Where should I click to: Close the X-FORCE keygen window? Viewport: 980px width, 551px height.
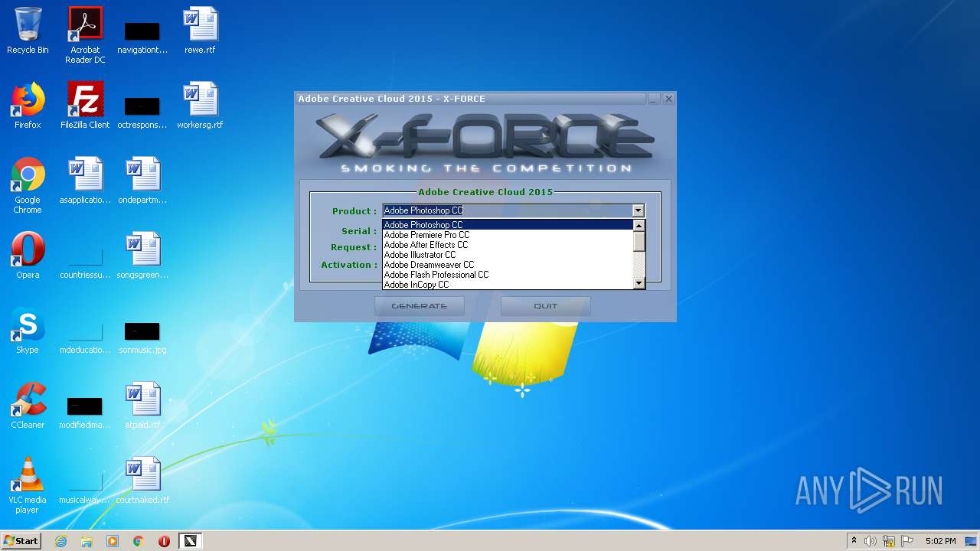click(668, 99)
